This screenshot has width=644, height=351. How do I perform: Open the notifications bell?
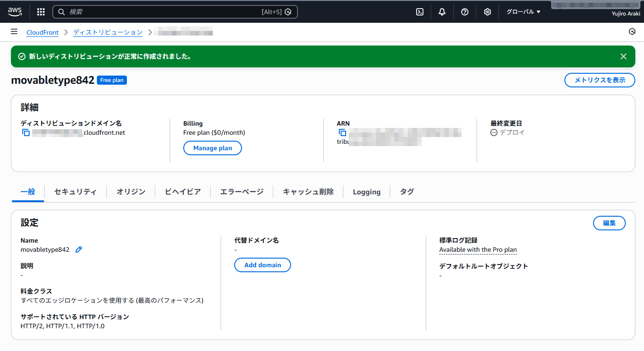click(x=442, y=12)
